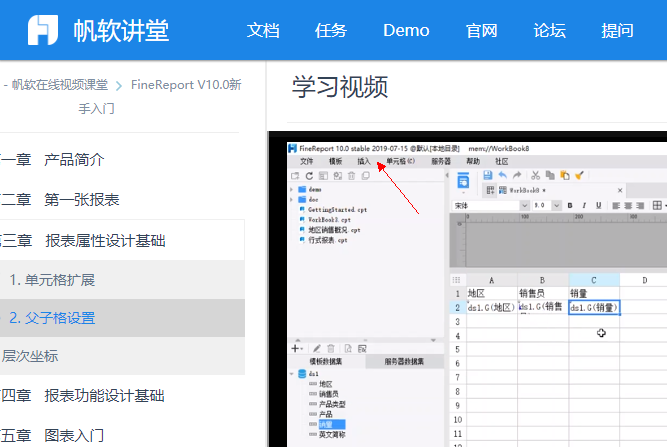Switch to the 服务器数据集 tab

coord(404,362)
